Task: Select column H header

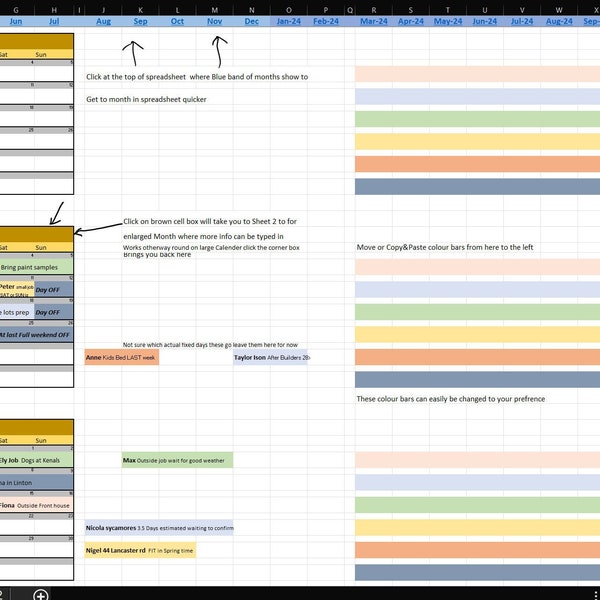Action: (x=54, y=10)
